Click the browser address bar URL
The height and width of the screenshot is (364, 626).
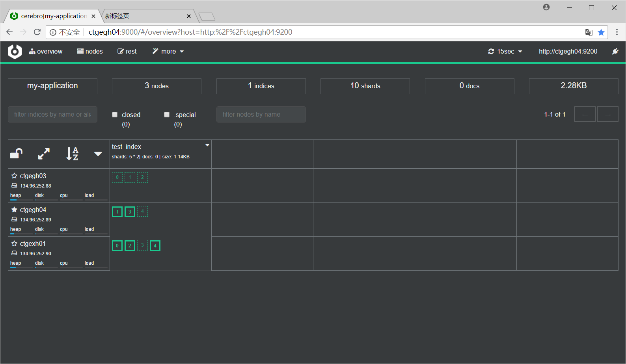point(190,32)
